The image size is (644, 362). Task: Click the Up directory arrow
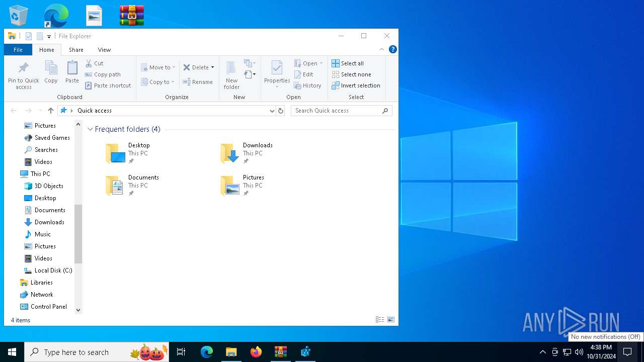pyautogui.click(x=51, y=111)
